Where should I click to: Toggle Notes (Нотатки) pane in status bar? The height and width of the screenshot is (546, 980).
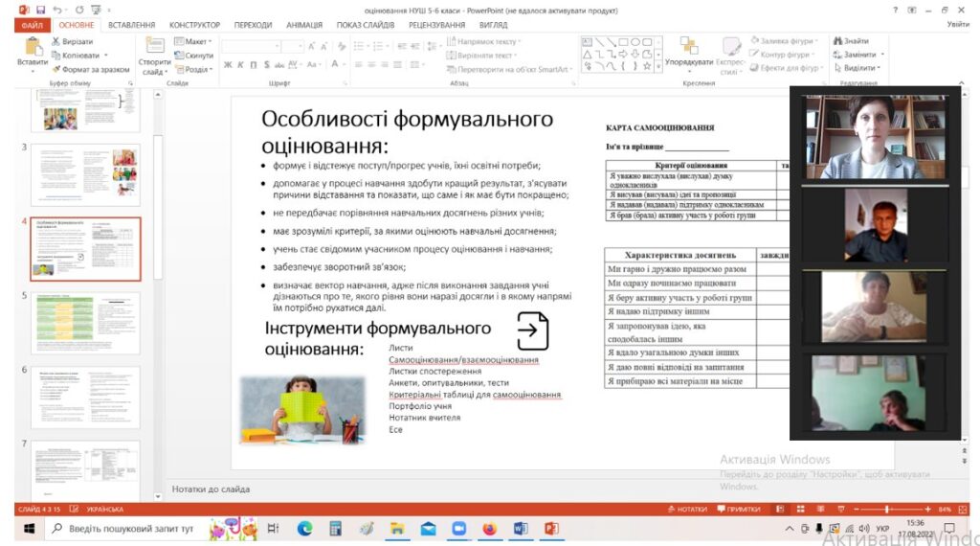tap(686, 510)
